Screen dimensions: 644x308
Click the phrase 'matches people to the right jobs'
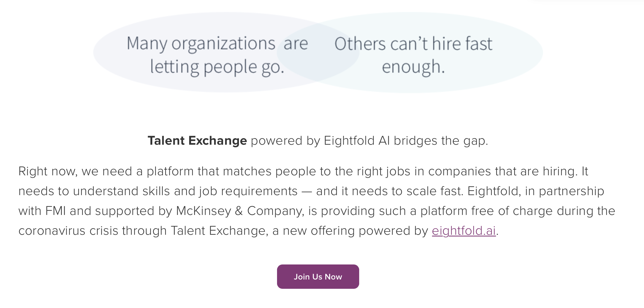coord(317,171)
